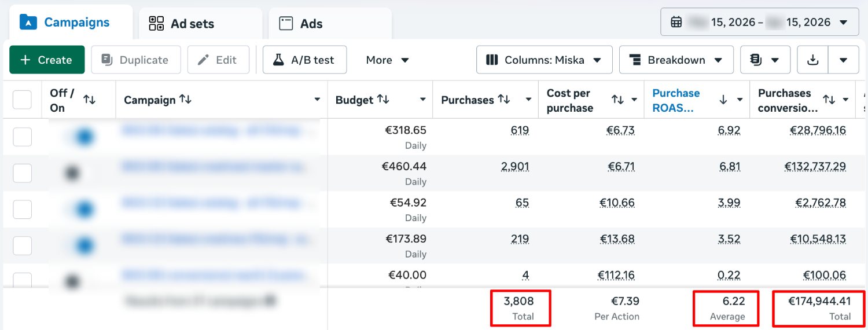Sort by Budget arrows icon
868x330 pixels.
click(383, 99)
